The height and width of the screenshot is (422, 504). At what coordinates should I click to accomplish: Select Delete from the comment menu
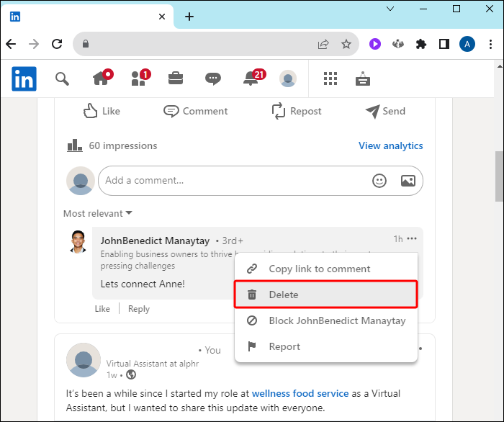coord(326,295)
